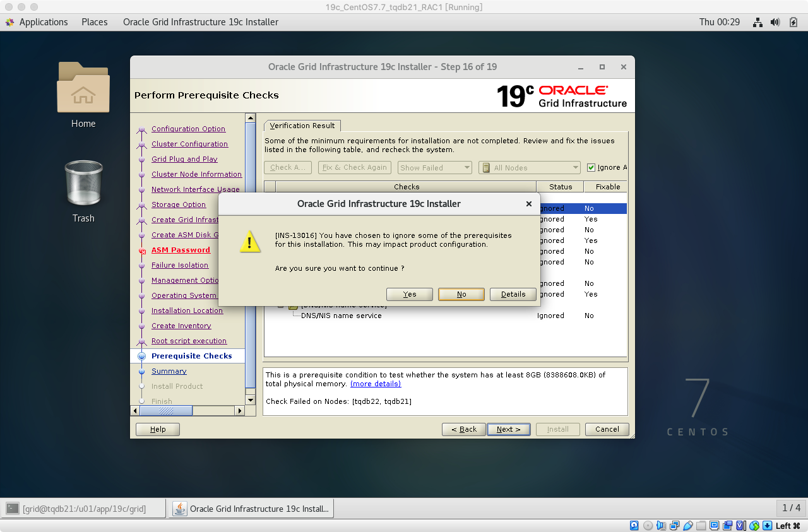Click the battery status icon in top panel

click(x=793, y=22)
